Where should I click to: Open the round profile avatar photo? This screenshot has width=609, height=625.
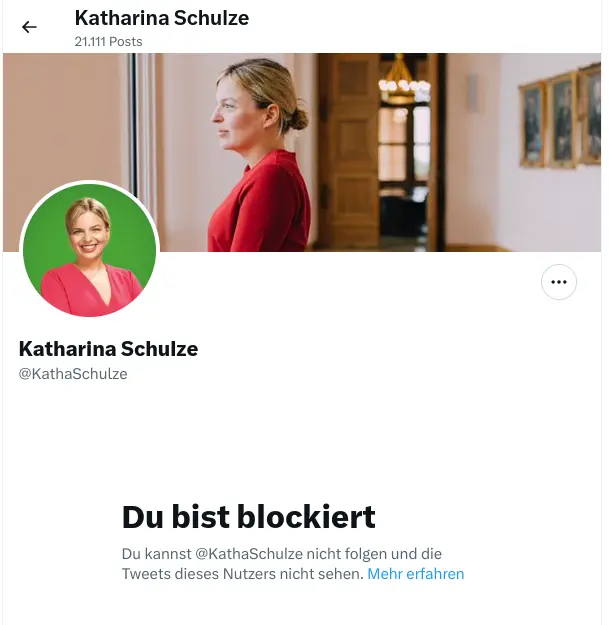click(90, 250)
